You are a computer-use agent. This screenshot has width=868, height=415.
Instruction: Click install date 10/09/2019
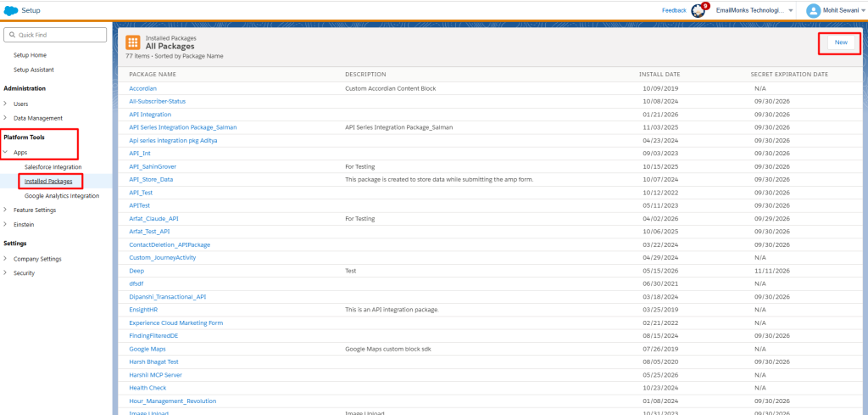(x=660, y=88)
